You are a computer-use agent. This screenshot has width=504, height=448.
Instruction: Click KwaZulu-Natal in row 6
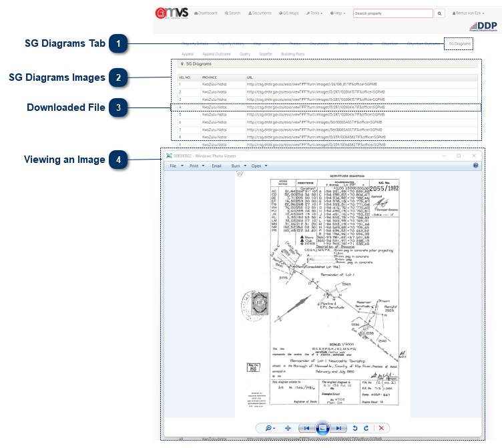tap(214, 122)
